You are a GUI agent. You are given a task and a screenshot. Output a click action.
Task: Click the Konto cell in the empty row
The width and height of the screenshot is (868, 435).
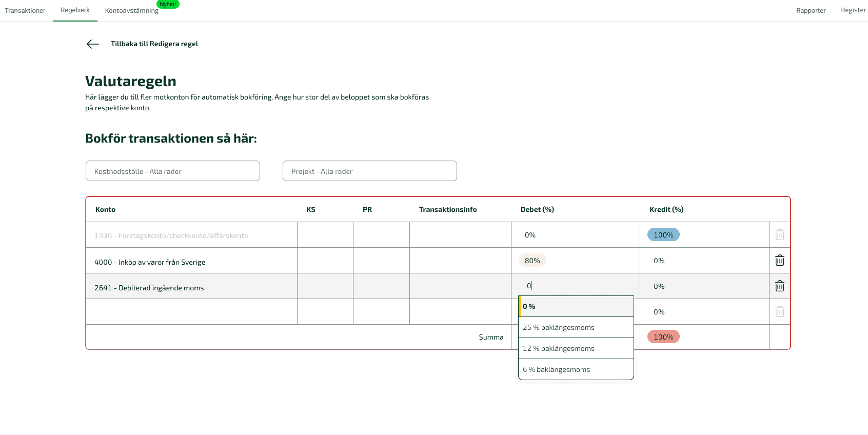(191, 312)
